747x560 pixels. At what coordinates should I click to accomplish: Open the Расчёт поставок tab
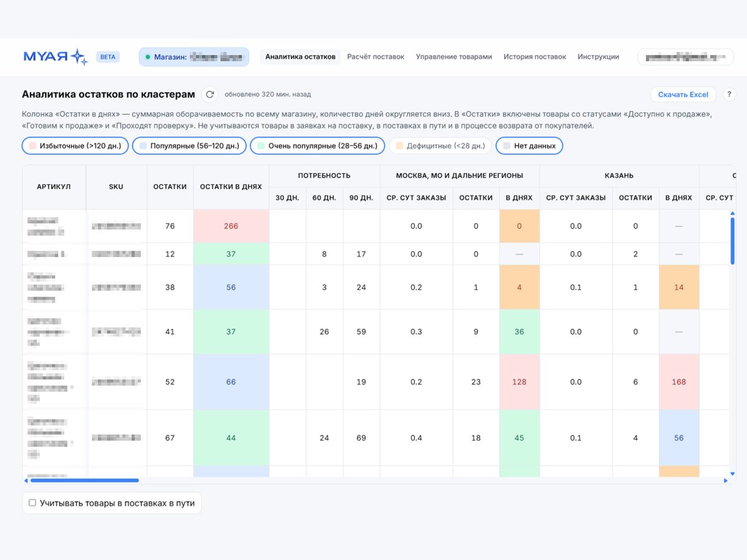click(375, 57)
